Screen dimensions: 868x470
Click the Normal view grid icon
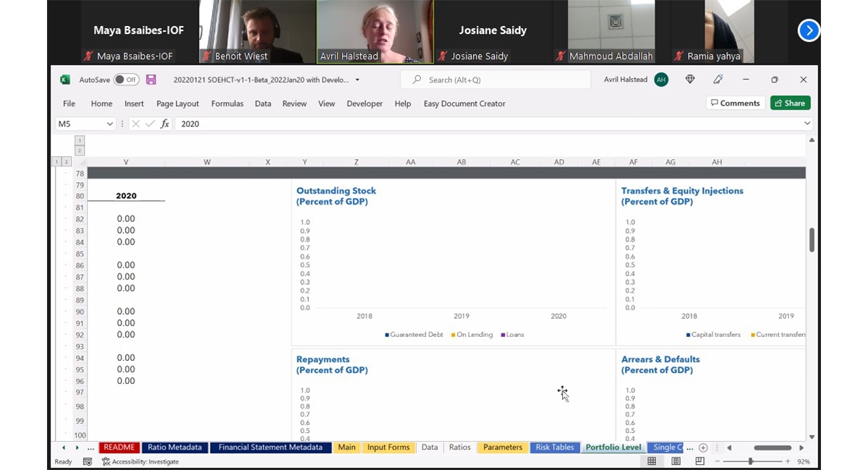pyautogui.click(x=652, y=461)
